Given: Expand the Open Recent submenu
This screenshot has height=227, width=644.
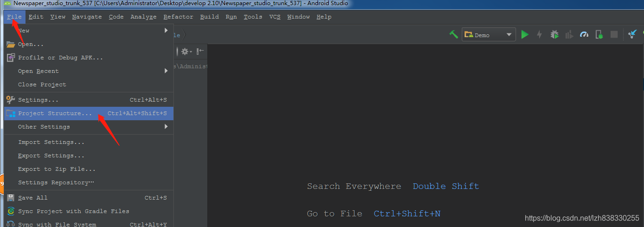Looking at the screenshot, I should click(89, 71).
